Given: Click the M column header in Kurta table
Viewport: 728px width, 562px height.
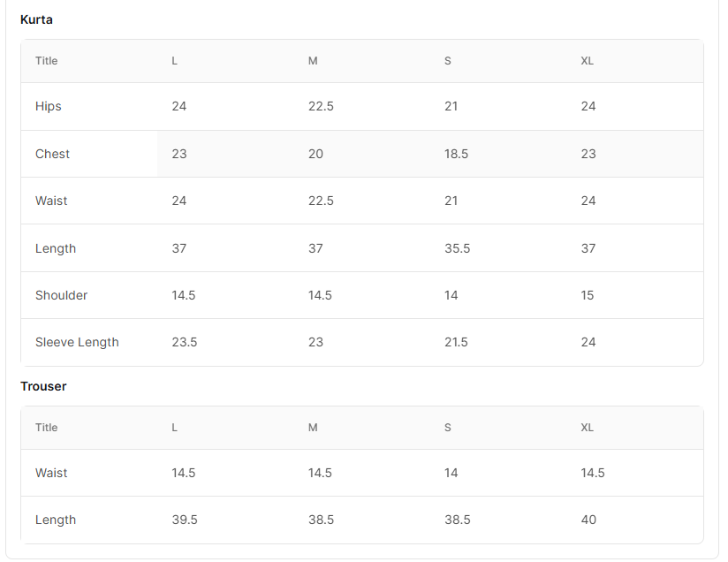Looking at the screenshot, I should (x=313, y=61).
